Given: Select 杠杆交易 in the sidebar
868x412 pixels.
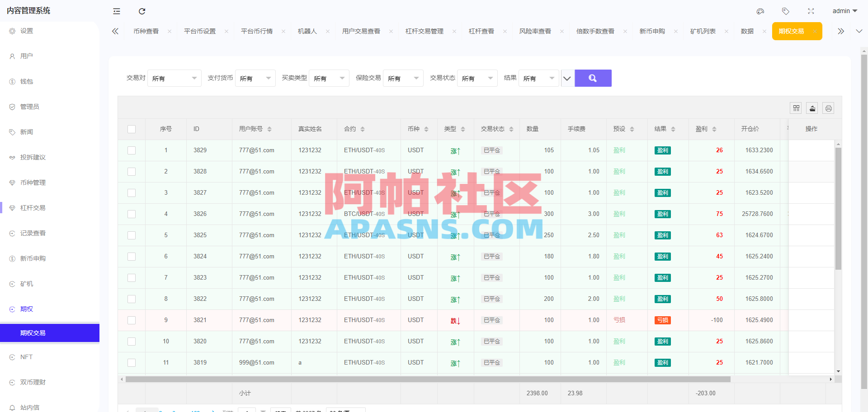Looking at the screenshot, I should (x=32, y=208).
